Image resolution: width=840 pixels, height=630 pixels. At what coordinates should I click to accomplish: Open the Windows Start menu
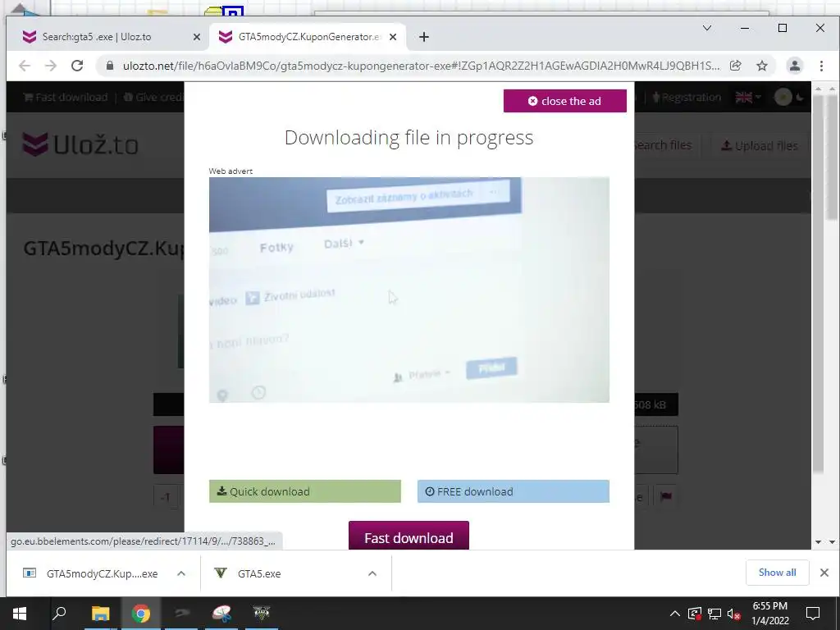(x=20, y=613)
